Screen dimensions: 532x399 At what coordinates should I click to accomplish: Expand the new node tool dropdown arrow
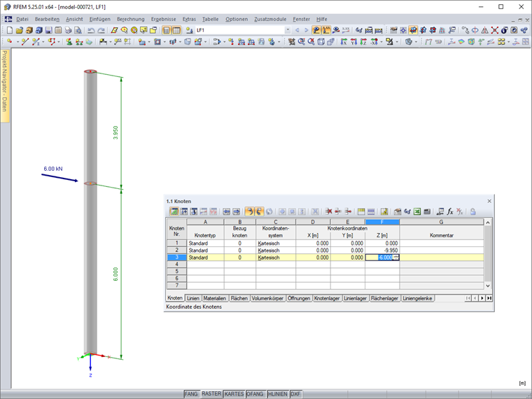click(x=17, y=42)
